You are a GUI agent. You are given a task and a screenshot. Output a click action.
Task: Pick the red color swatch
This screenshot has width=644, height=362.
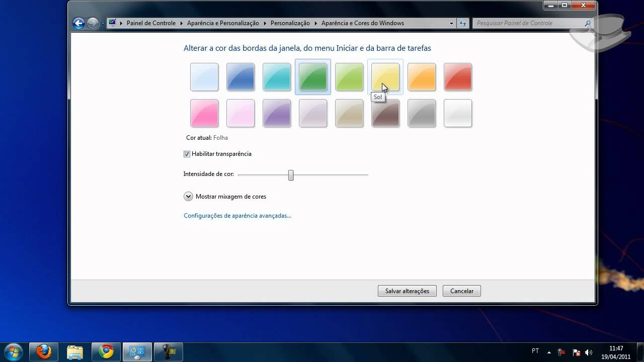point(458,77)
